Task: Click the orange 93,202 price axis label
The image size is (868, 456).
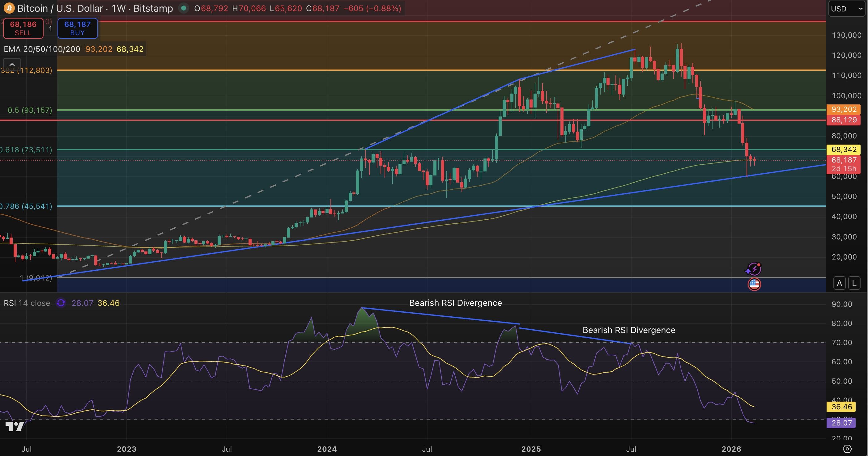Action: (x=843, y=109)
